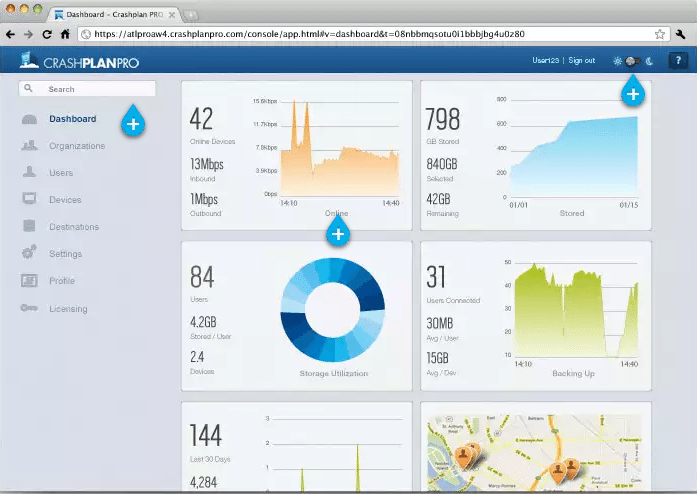This screenshot has width=697, height=494.
Task: Click the Online bandwidth orange chart
Action: [339, 149]
